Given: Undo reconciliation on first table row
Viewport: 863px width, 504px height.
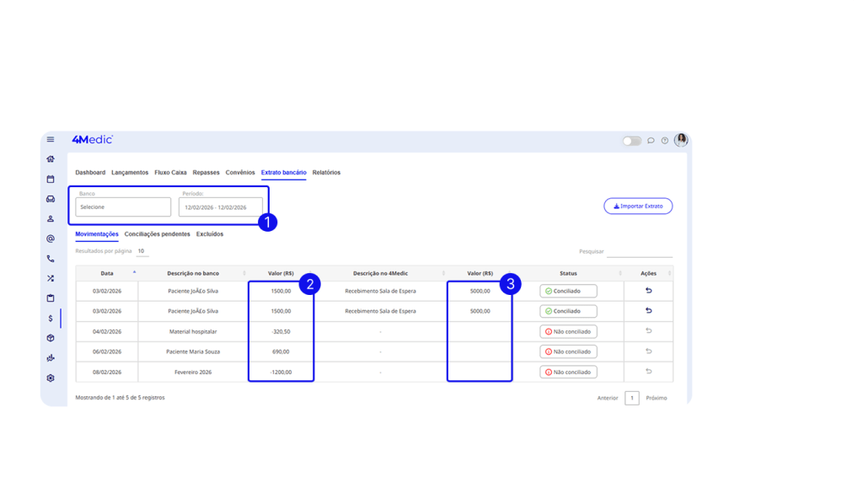Looking at the screenshot, I should click(648, 291).
